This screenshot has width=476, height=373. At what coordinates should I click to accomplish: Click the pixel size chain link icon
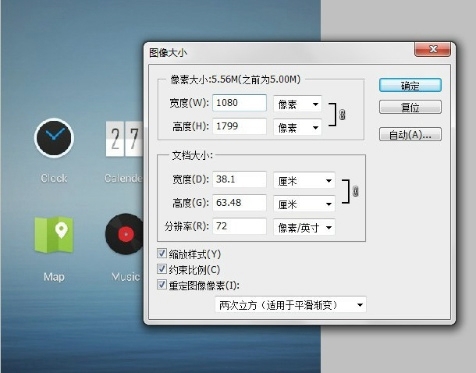click(342, 115)
